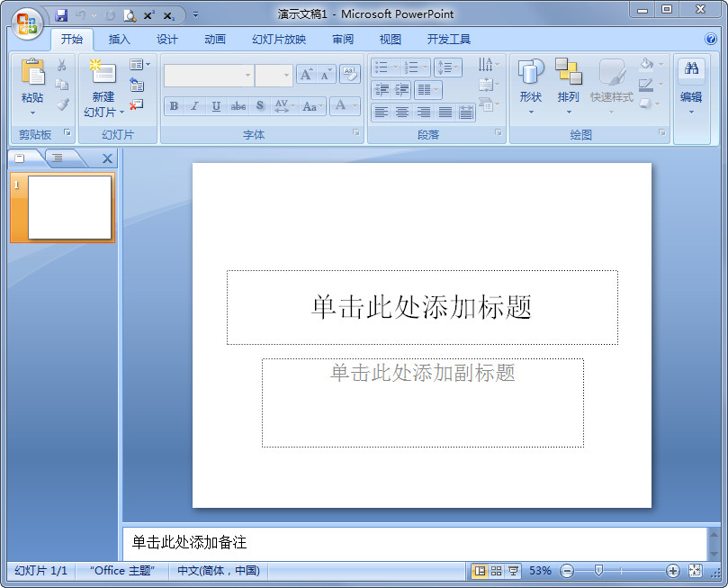Select the Slide Show view icon

pos(513,570)
